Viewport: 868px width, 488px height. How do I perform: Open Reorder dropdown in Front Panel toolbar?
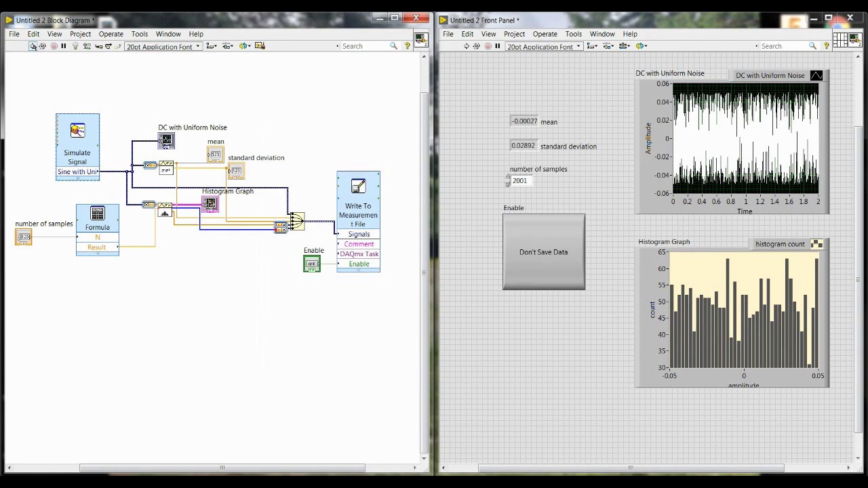click(x=642, y=46)
